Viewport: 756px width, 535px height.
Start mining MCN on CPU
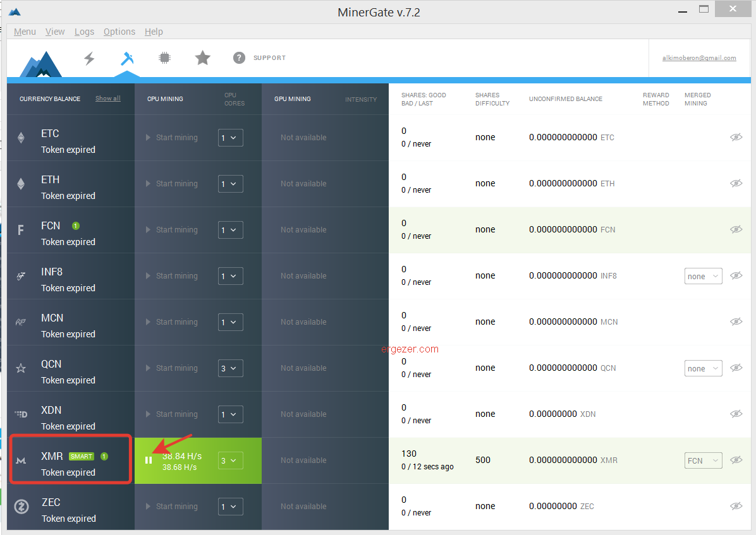click(172, 322)
